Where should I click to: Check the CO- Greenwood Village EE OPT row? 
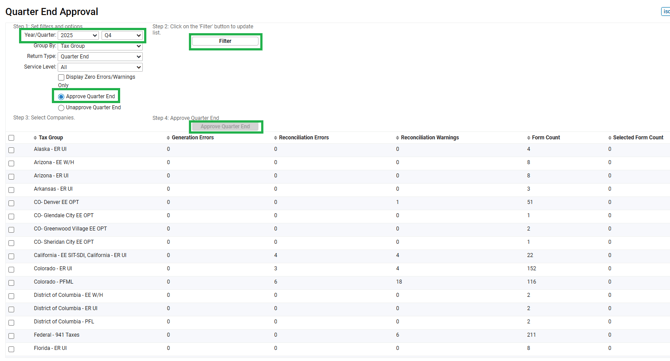click(11, 229)
